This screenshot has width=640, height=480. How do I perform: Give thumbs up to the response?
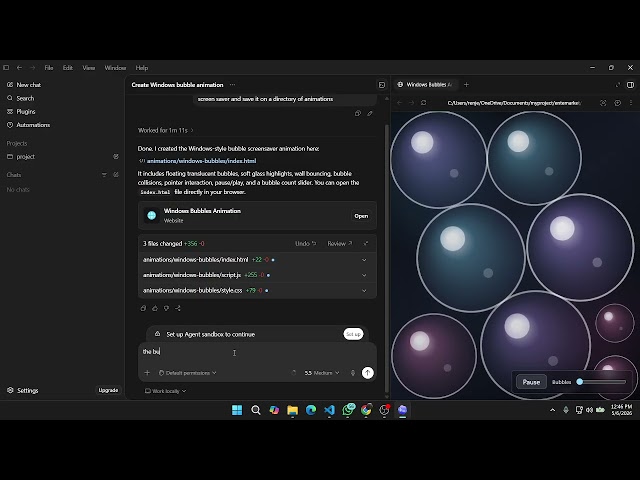point(155,308)
